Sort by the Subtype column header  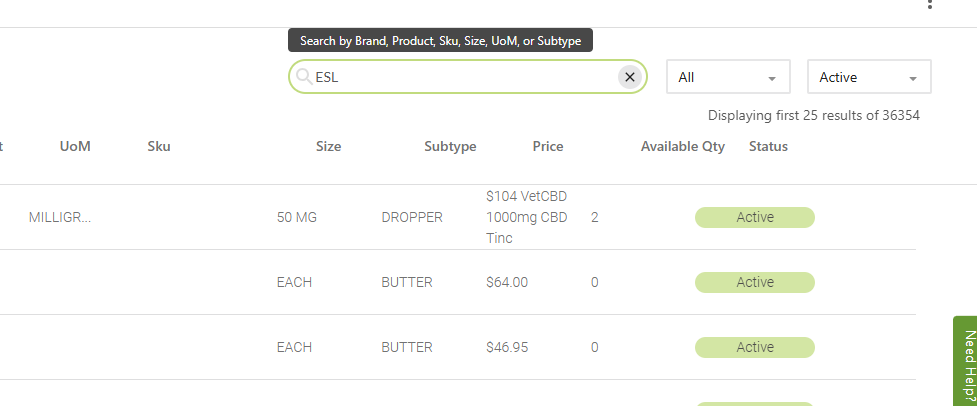pyautogui.click(x=450, y=146)
